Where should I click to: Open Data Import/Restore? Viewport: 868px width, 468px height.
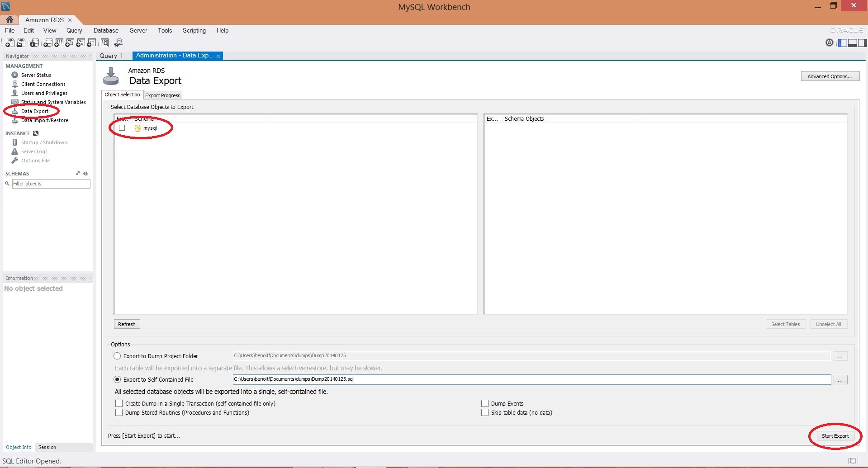pyautogui.click(x=45, y=120)
